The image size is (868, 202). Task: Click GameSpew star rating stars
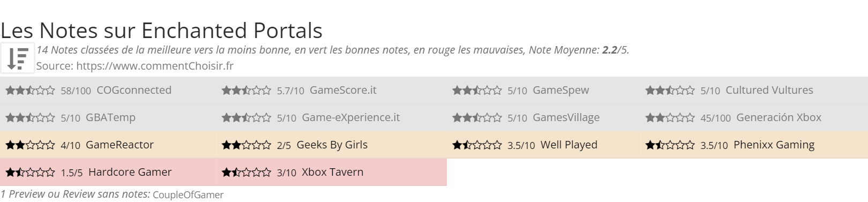tap(477, 91)
